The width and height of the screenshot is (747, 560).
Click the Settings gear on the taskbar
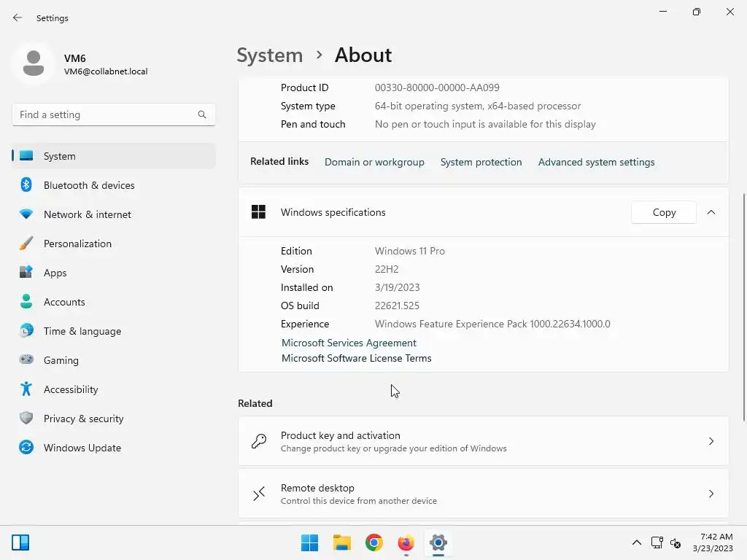click(x=438, y=542)
